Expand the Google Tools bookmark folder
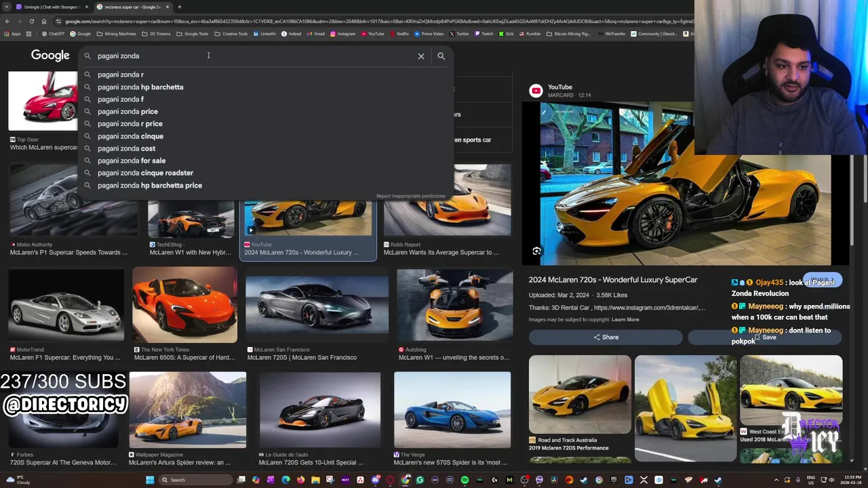The height and width of the screenshot is (488, 868). coord(193,34)
